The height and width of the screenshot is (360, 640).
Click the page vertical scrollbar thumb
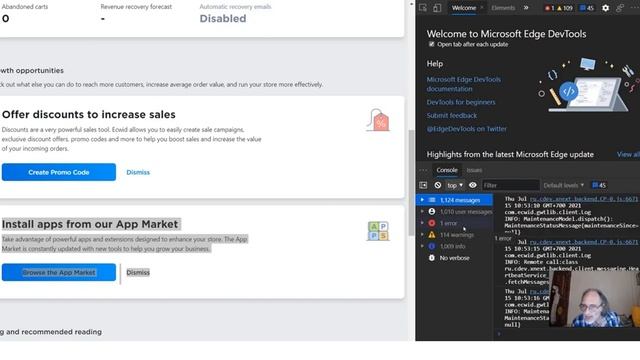click(x=411, y=182)
